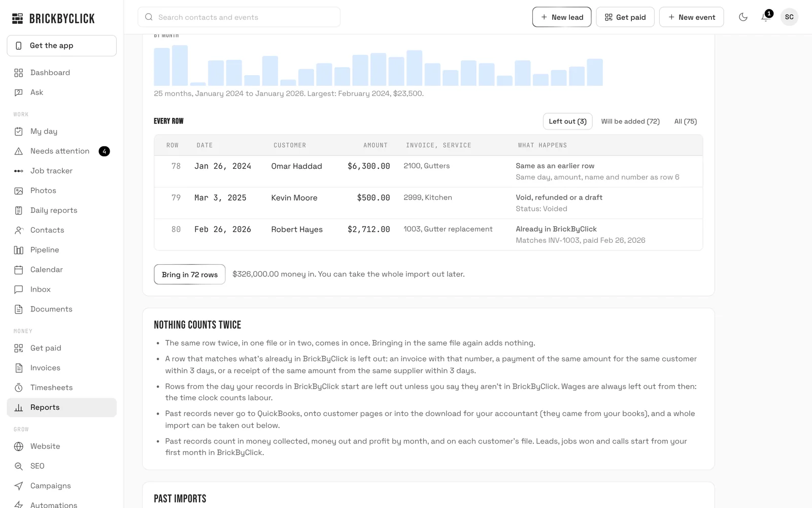Click the Get the app button

(x=62, y=46)
